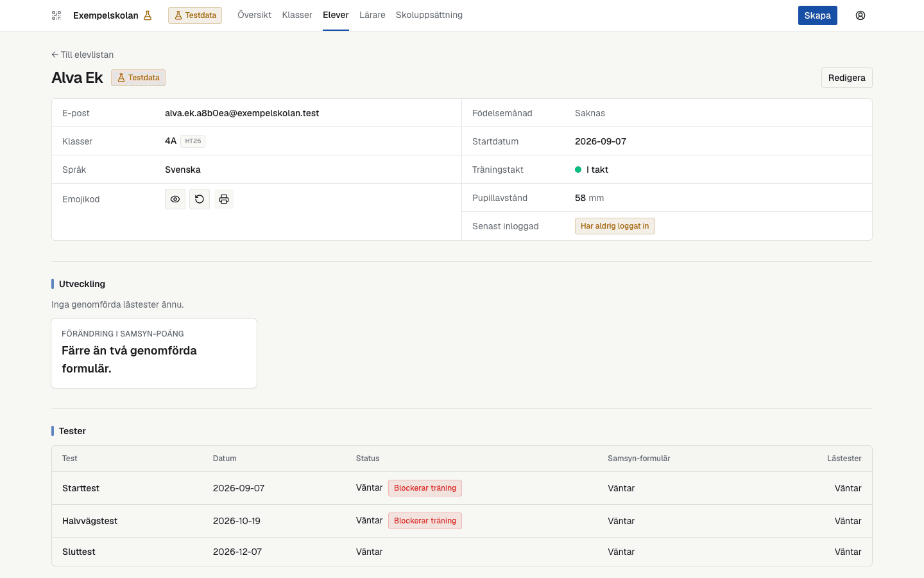Image resolution: width=924 pixels, height=578 pixels.
Task: Click the Exempelskolan logo icon
Action: [x=56, y=15]
